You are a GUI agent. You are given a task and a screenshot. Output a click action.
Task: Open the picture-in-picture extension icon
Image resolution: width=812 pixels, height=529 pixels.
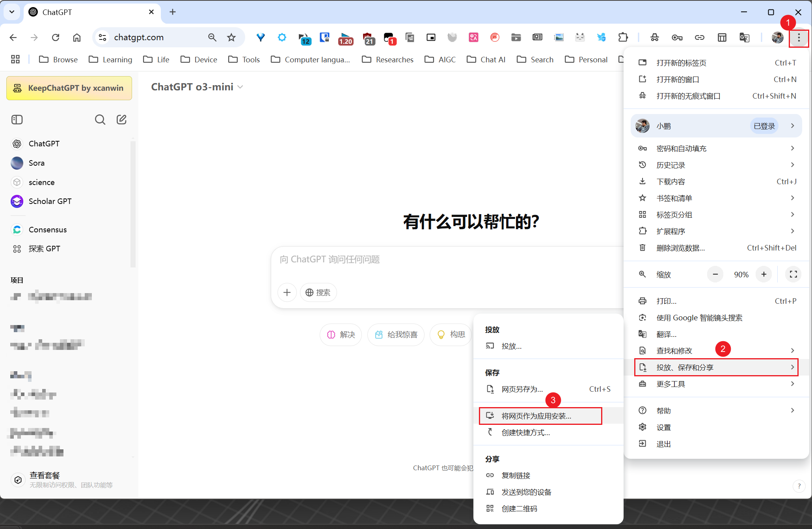[x=431, y=37]
